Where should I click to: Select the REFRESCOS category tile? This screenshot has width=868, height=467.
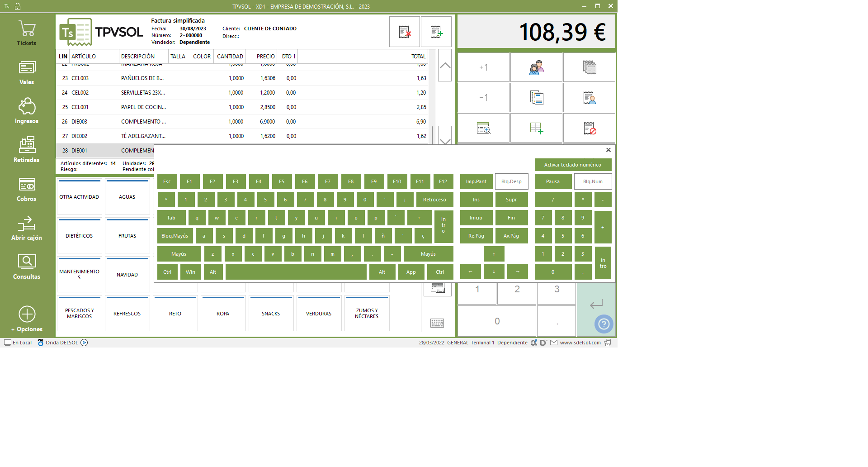[127, 314]
